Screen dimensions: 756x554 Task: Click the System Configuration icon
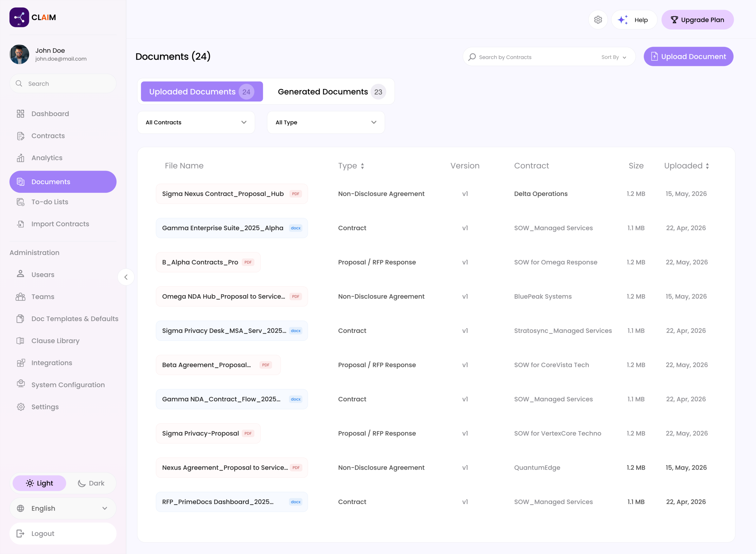pos(20,384)
